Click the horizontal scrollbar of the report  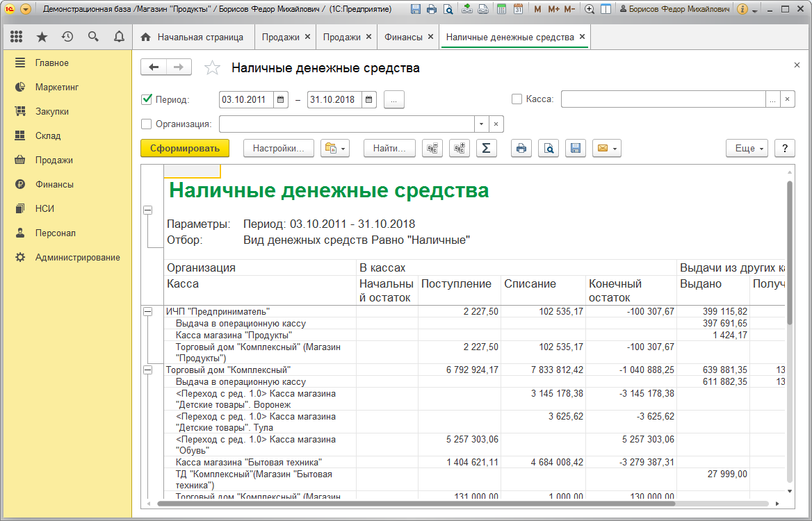coord(417,504)
